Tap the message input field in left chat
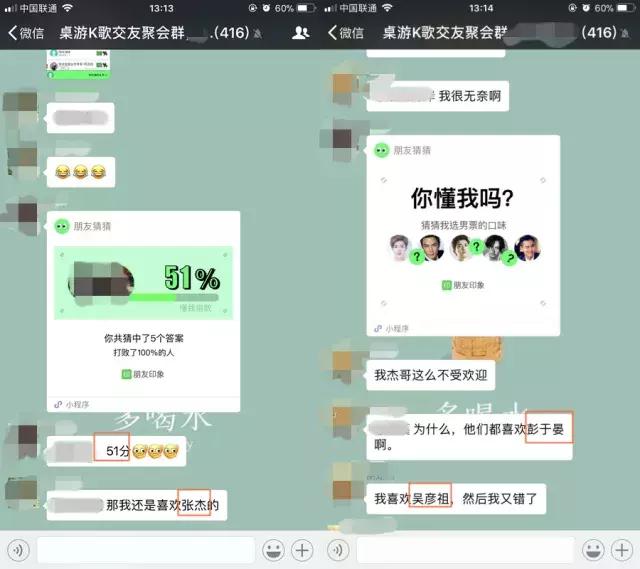The height and width of the screenshot is (569, 640). (146, 550)
